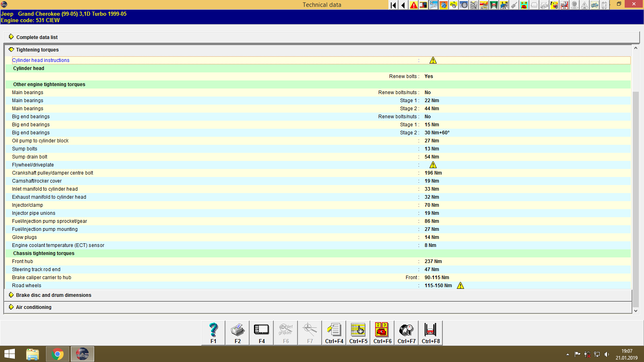Viewport: 644px width, 362px height.
Task: Open Cylinder head instructions
Action: [x=41, y=60]
